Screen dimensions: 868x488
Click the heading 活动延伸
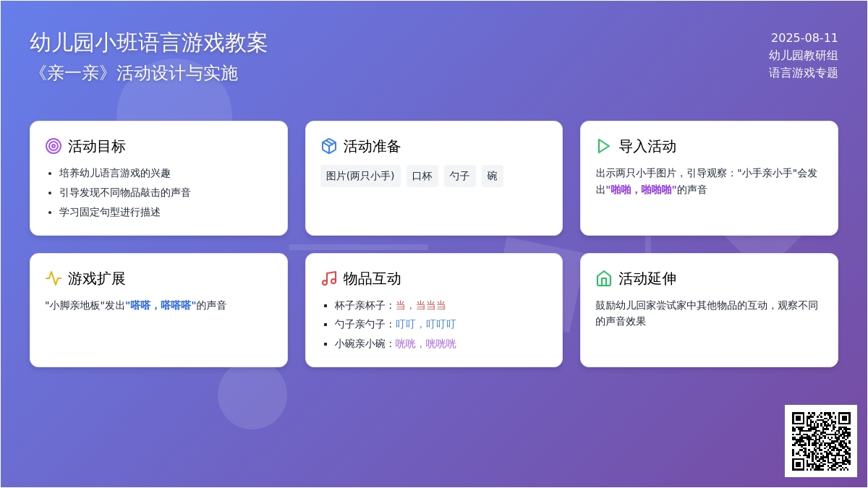tap(647, 278)
